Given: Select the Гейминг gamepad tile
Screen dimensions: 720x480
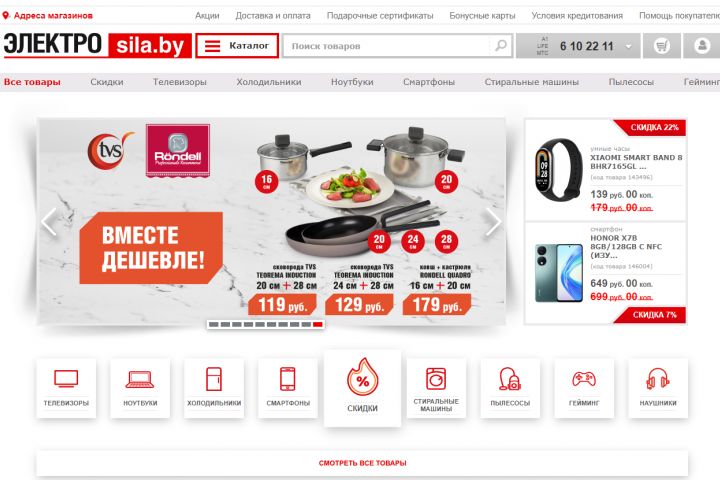Looking at the screenshot, I should point(584,388).
